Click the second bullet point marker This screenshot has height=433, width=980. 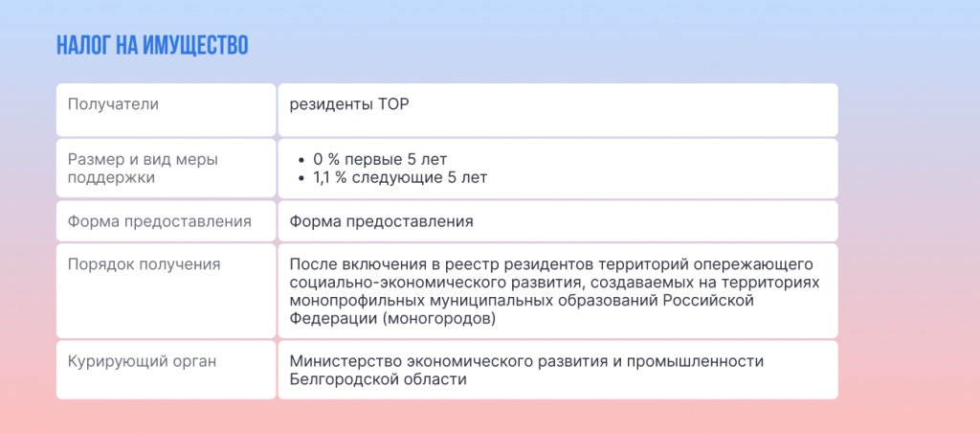[x=302, y=178]
